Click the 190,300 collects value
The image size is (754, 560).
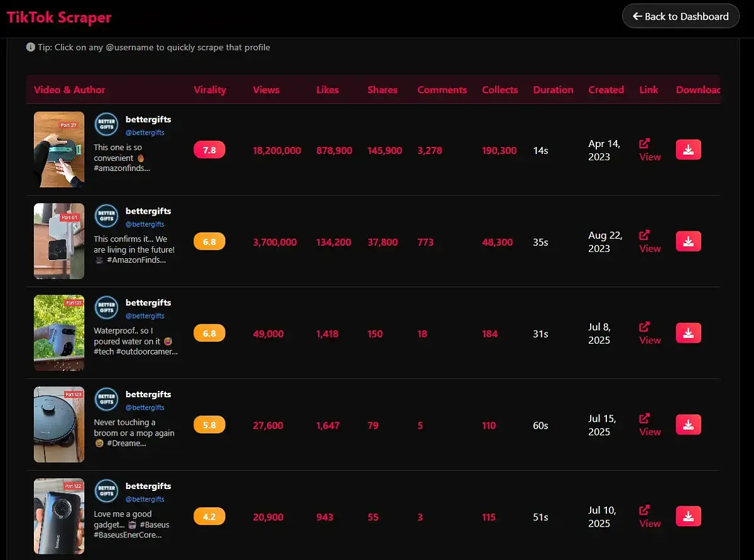point(500,151)
